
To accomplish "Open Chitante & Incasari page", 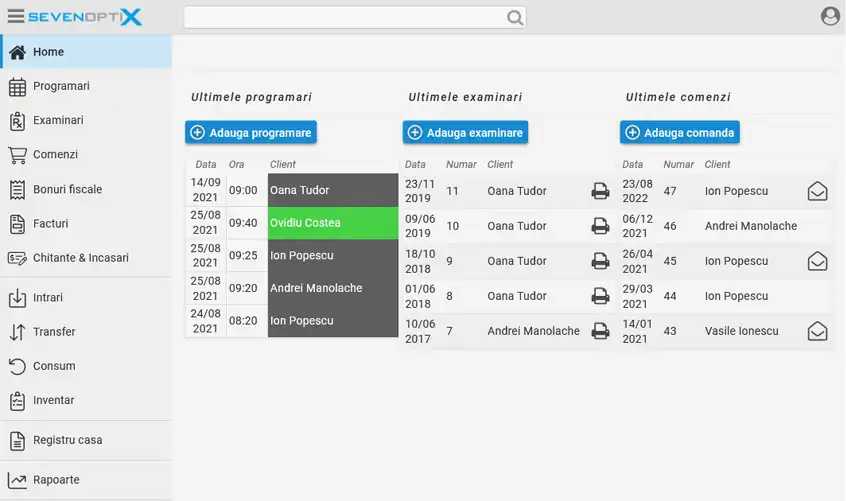I will click(x=80, y=258).
